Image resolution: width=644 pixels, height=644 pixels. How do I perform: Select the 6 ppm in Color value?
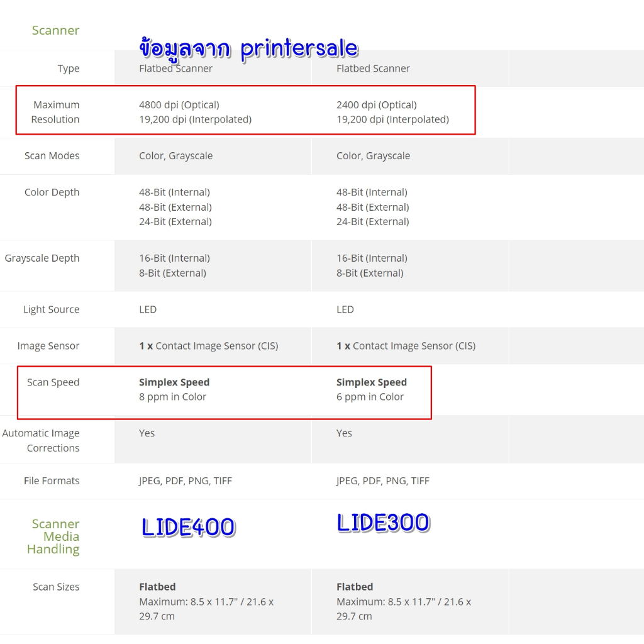click(x=370, y=397)
